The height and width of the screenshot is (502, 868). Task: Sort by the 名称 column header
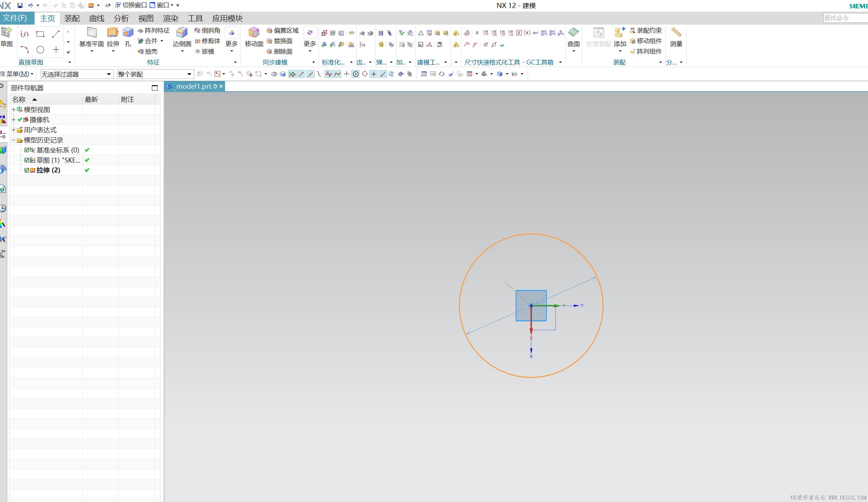(x=46, y=99)
